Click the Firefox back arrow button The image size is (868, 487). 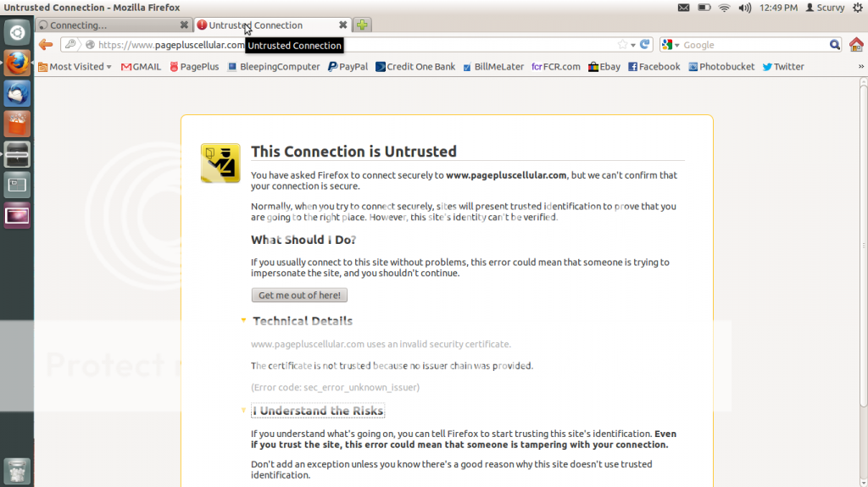point(46,45)
